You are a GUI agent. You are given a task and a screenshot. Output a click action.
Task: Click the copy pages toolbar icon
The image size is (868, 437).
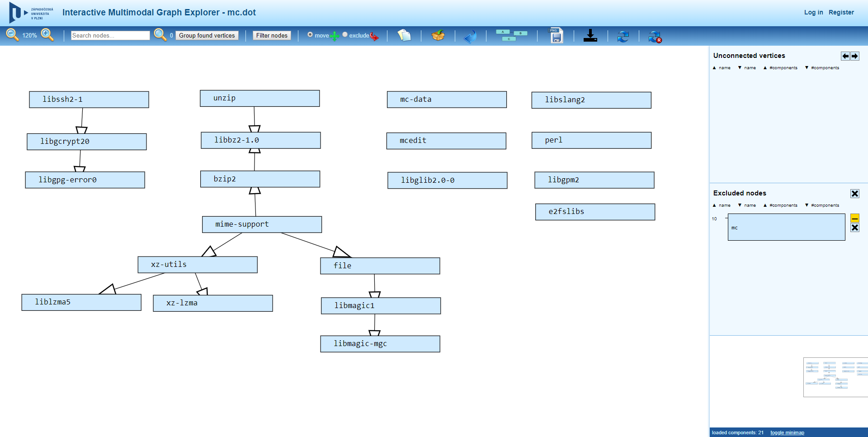coord(404,35)
